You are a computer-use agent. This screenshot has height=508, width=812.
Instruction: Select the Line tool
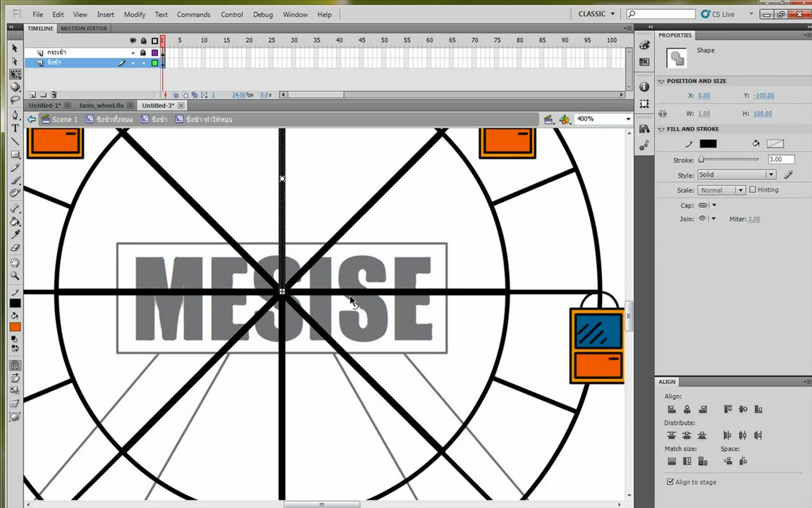pyautogui.click(x=15, y=141)
